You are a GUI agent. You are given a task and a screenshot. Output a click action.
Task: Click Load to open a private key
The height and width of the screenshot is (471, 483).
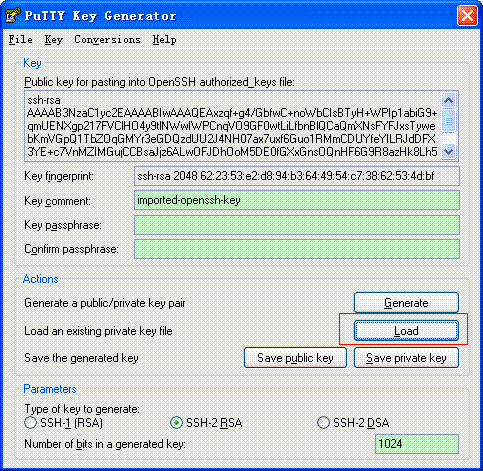click(406, 331)
